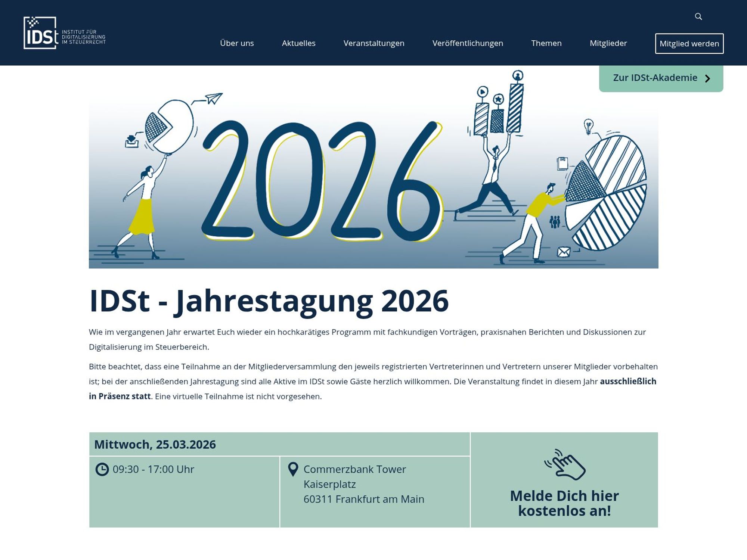
Task: Open the Veranstaltungen navigation menu
Action: pos(373,43)
